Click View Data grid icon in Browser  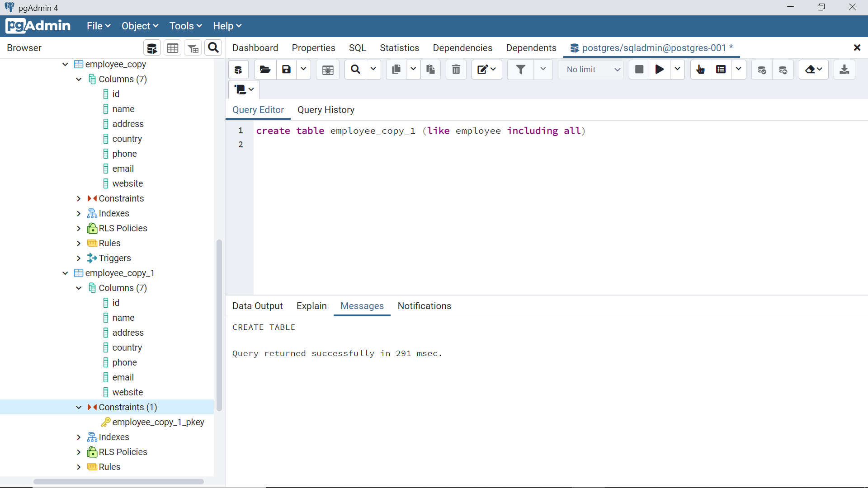[173, 48]
